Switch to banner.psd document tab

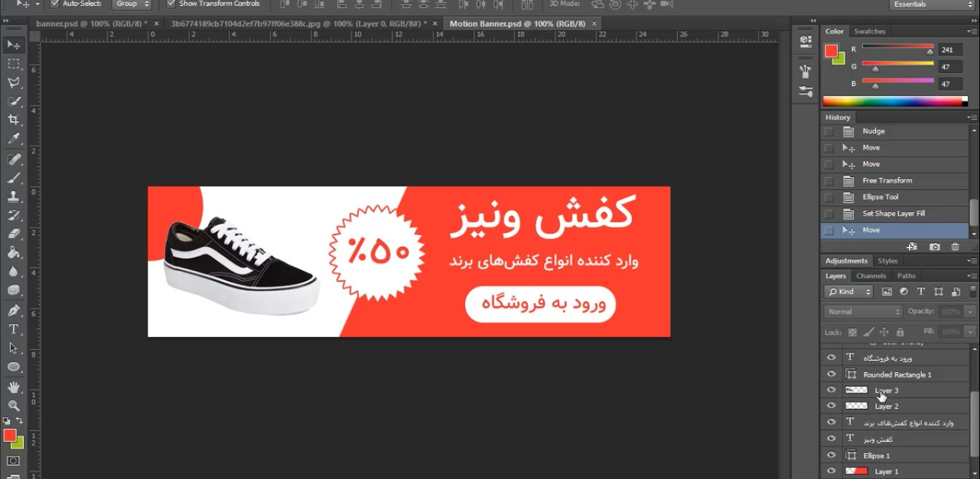click(92, 24)
